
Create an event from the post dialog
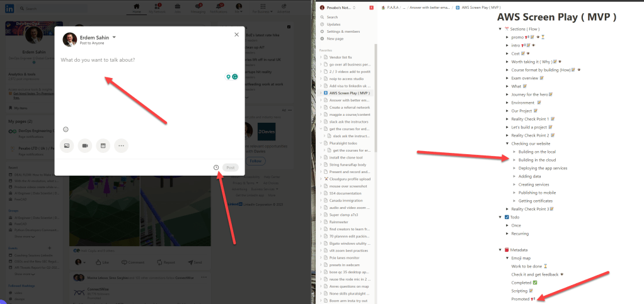103,145
